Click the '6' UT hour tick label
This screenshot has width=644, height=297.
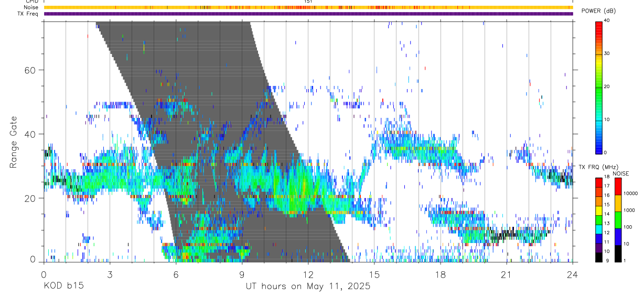pyautogui.click(x=176, y=274)
